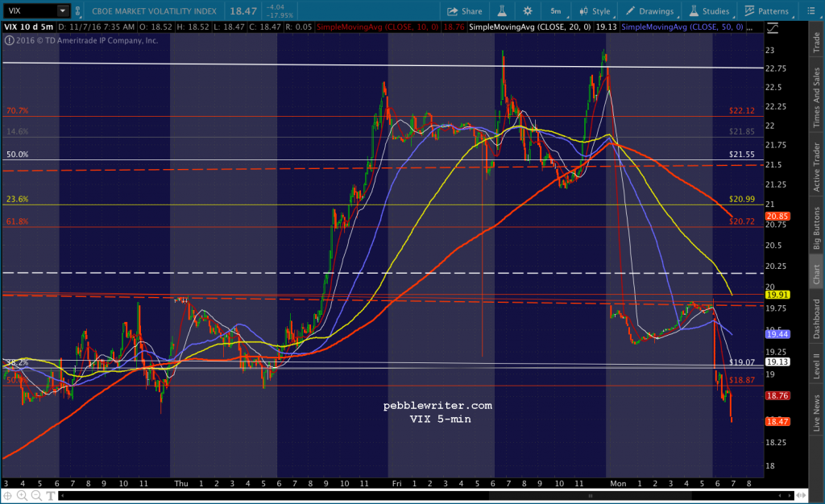Click the crosshair pan icon

pos(8,495)
